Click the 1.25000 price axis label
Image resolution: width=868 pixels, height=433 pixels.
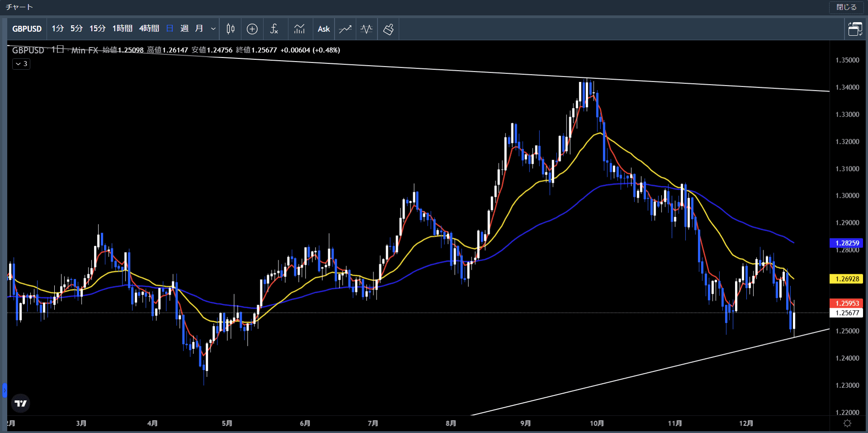coord(847,331)
